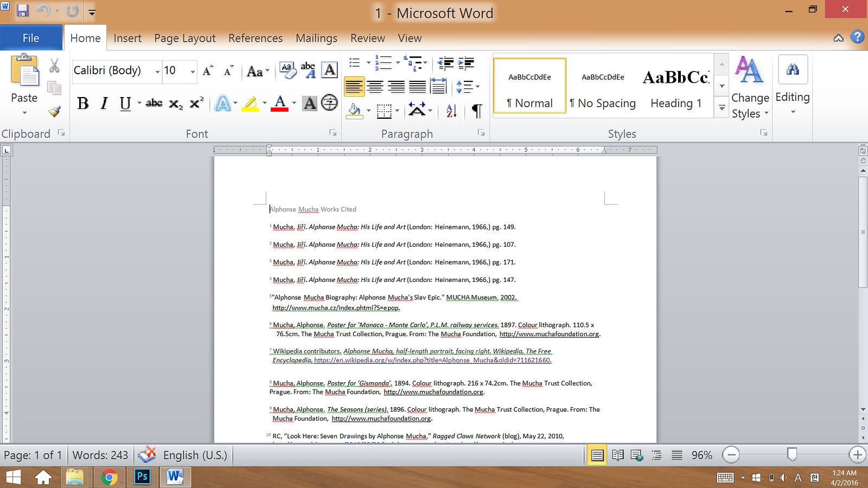Toggle Bold formatting
The height and width of the screenshot is (488, 868).
point(82,103)
